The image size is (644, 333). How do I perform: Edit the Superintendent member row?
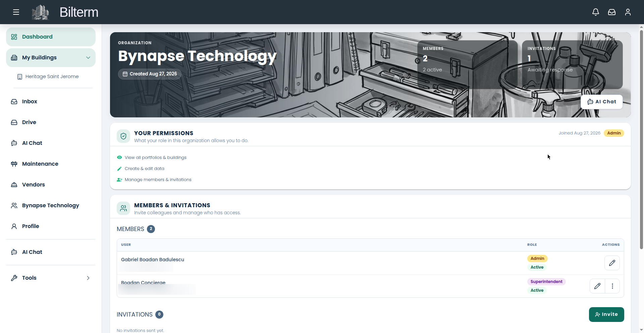[x=597, y=286]
